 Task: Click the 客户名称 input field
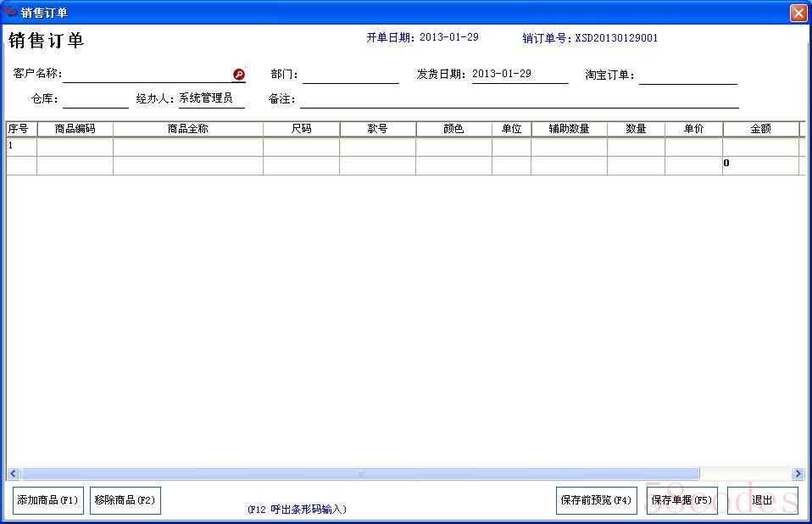point(147,75)
